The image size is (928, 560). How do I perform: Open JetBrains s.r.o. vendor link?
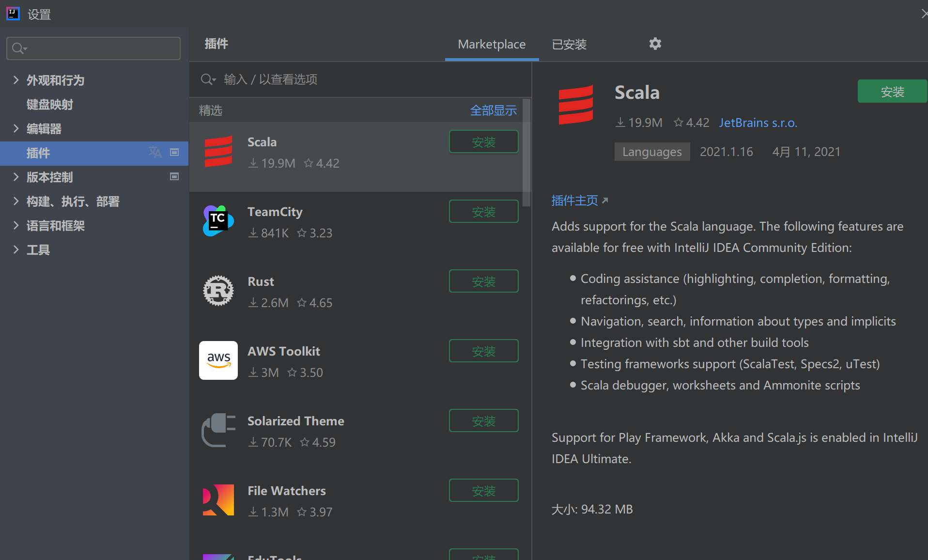point(758,123)
